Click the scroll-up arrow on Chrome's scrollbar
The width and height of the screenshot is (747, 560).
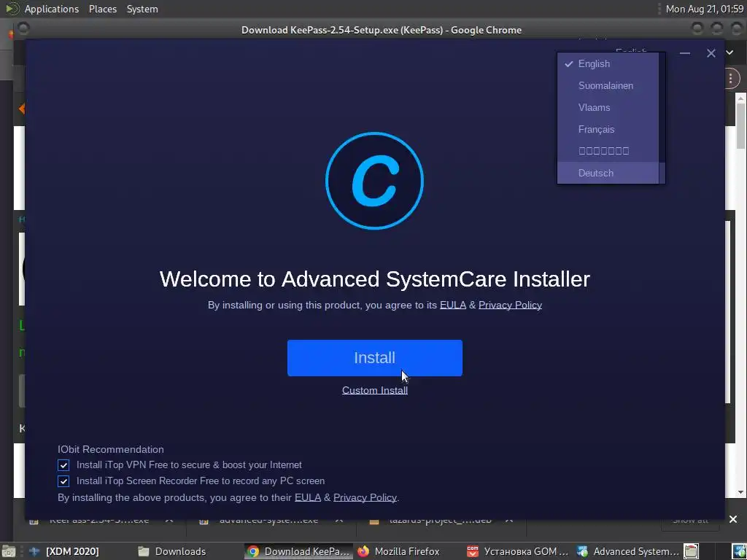740,98
